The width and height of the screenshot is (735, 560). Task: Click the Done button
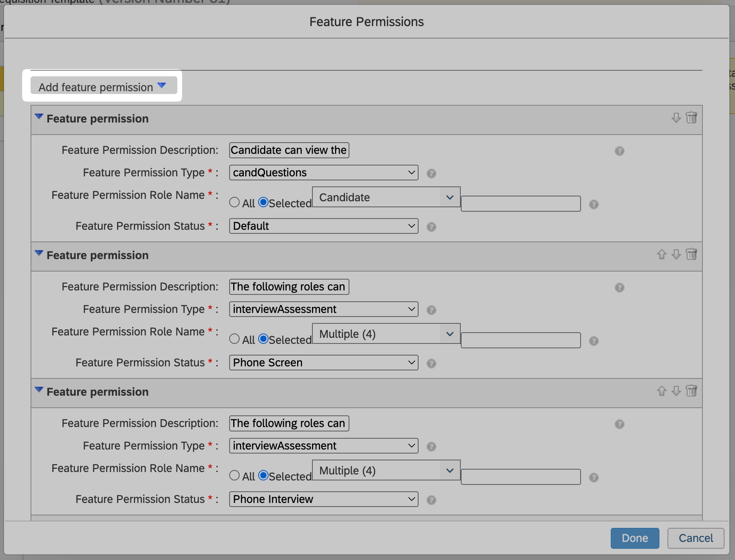click(x=634, y=538)
